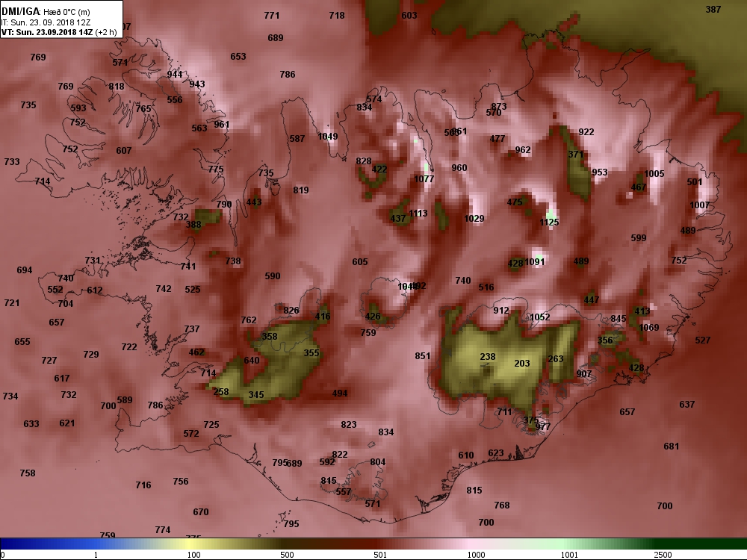Click the 422 value on the map
Viewport: 747px width, 560px height.
[379, 169]
